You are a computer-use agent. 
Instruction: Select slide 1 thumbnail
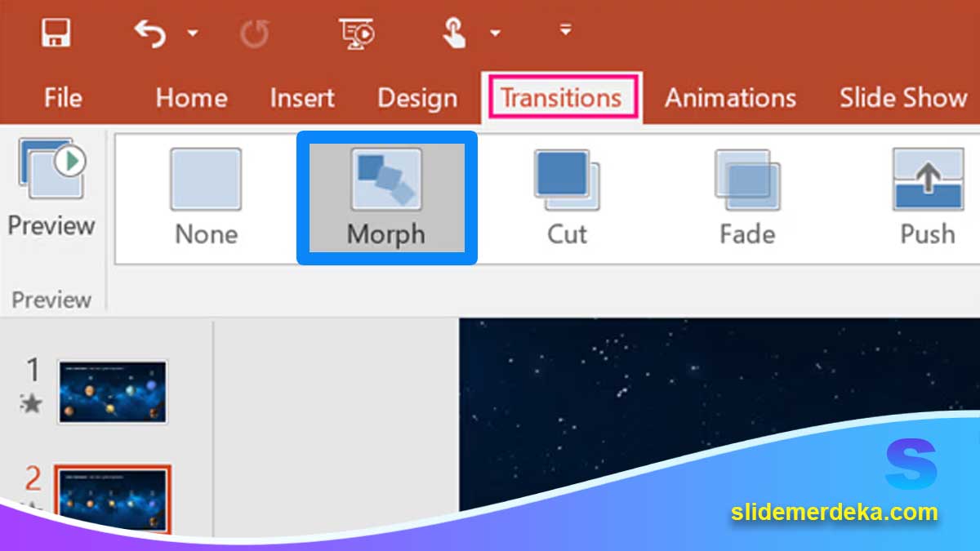112,392
